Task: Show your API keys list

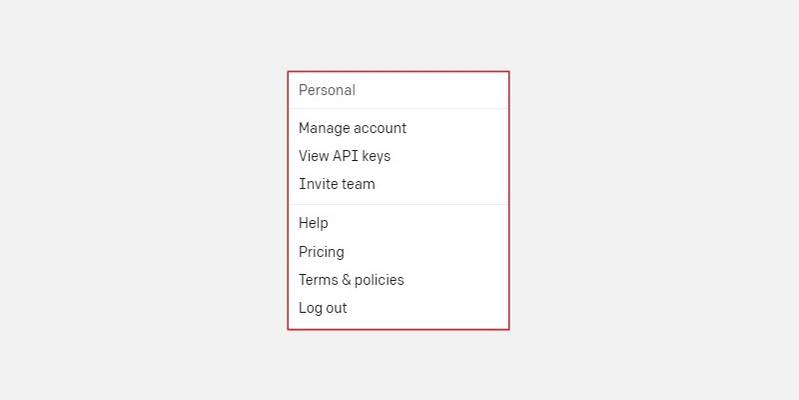Action: coord(344,156)
